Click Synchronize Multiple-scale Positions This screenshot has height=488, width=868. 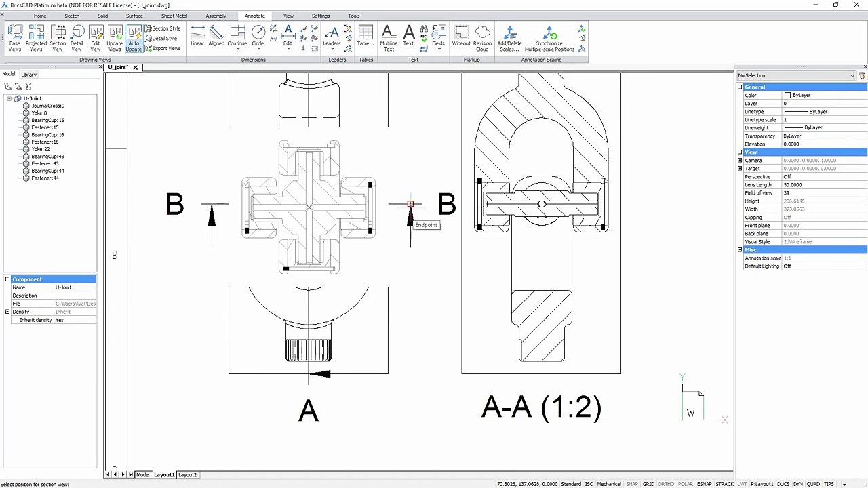[549, 39]
